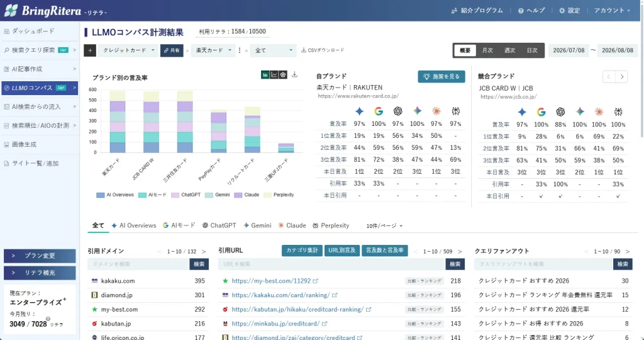
Task: Switch chart to radar graph view
Action: click(283, 75)
